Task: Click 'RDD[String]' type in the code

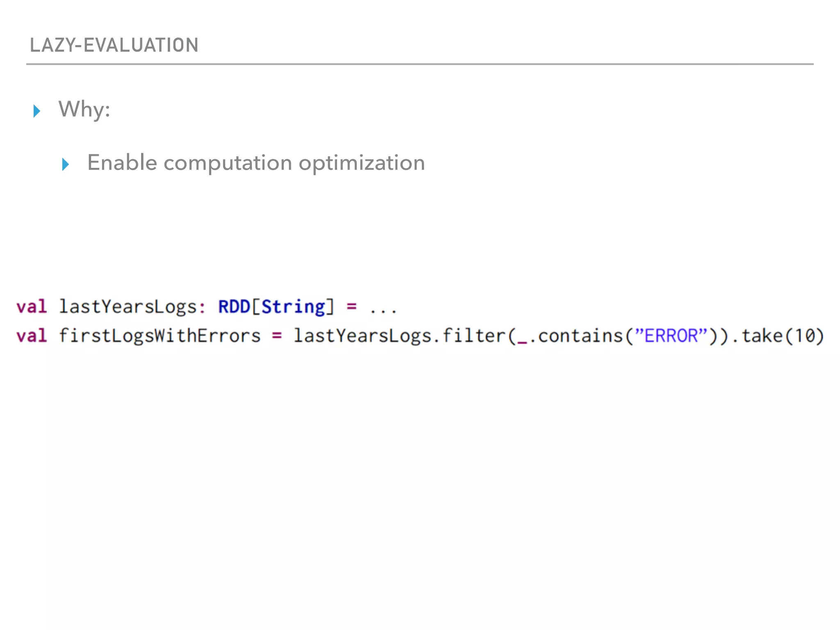Action: [276, 307]
